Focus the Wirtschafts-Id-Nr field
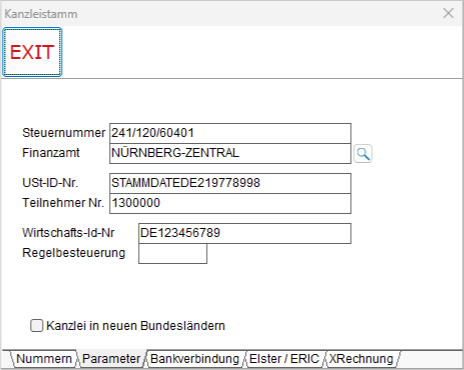This screenshot has height=370, width=464. [x=245, y=233]
